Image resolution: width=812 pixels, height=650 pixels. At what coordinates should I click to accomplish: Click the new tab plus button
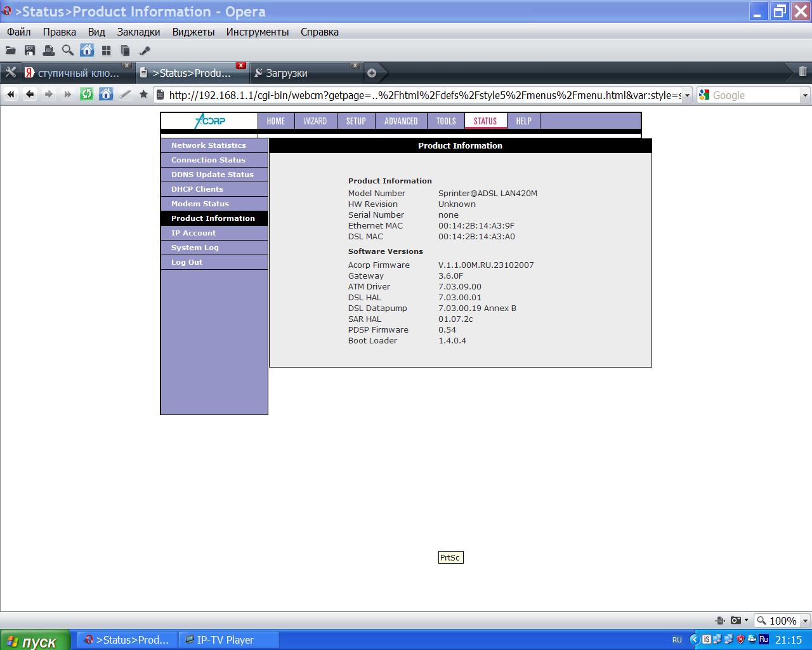pyautogui.click(x=372, y=73)
